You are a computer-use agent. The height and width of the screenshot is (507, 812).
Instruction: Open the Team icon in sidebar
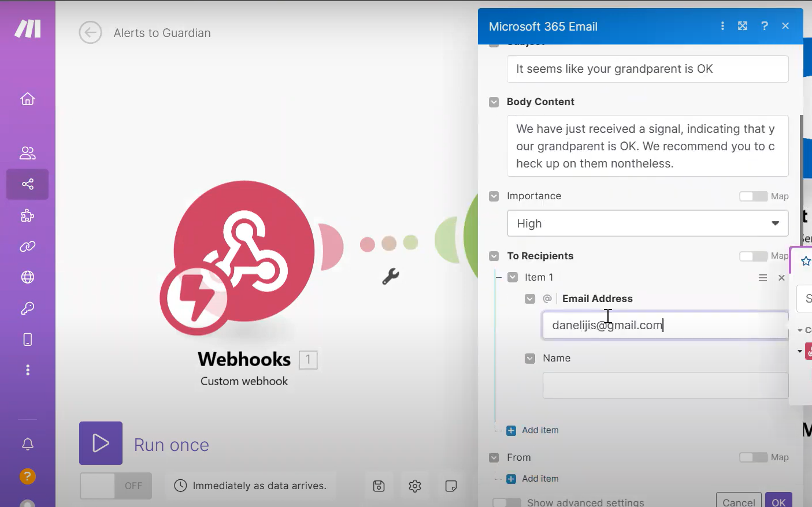(28, 153)
